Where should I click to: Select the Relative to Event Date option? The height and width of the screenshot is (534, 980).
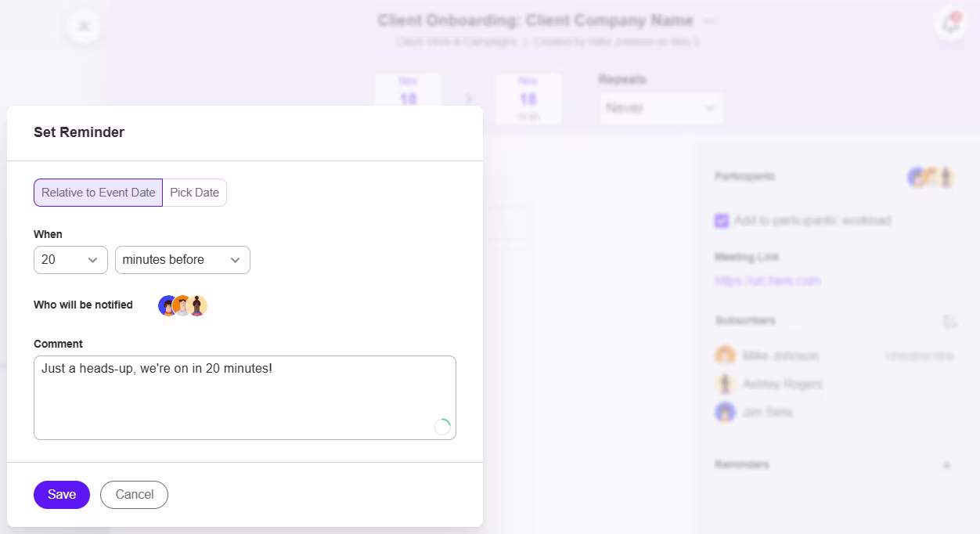(98, 193)
